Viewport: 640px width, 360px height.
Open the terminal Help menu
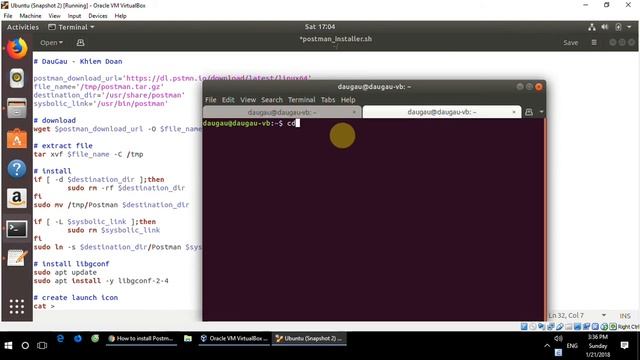point(348,100)
